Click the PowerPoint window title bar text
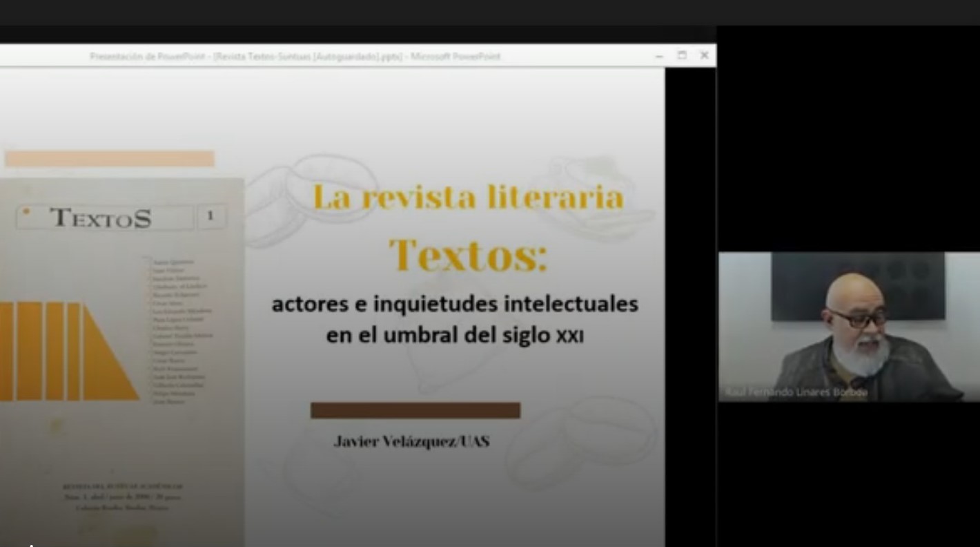 295,57
